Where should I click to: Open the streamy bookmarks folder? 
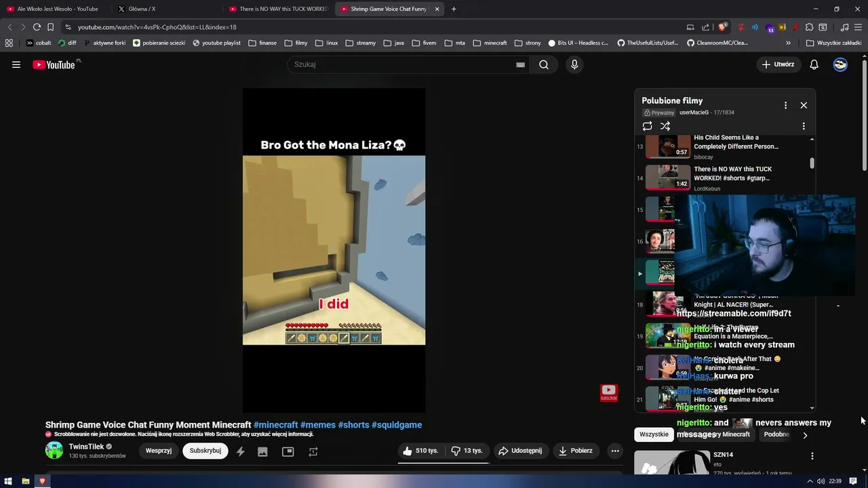[x=360, y=43]
